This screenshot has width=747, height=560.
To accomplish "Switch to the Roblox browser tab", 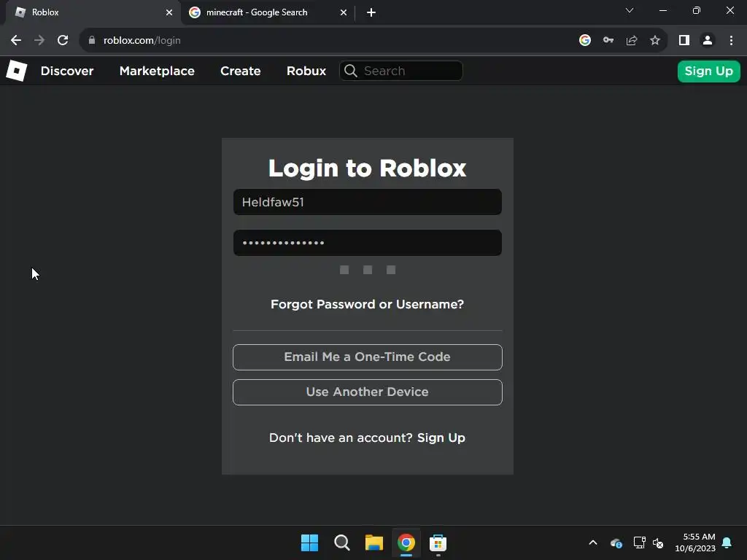I will (93, 12).
